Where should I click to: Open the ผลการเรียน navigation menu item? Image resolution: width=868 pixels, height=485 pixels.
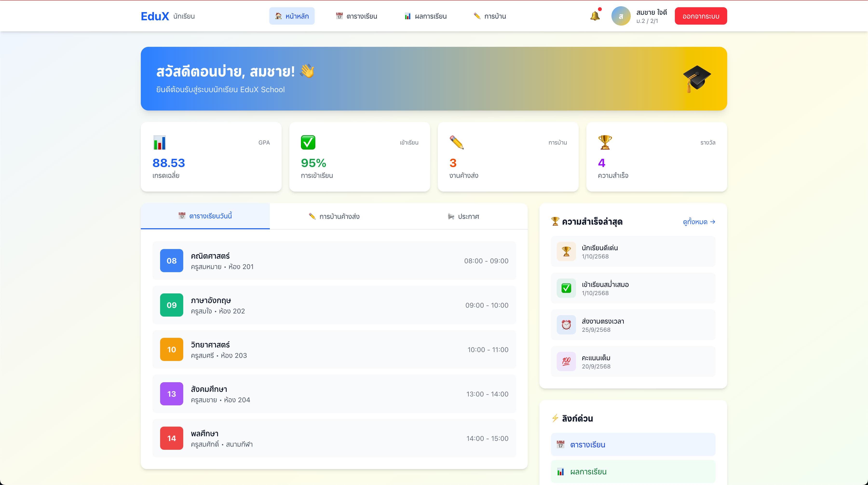click(x=426, y=16)
